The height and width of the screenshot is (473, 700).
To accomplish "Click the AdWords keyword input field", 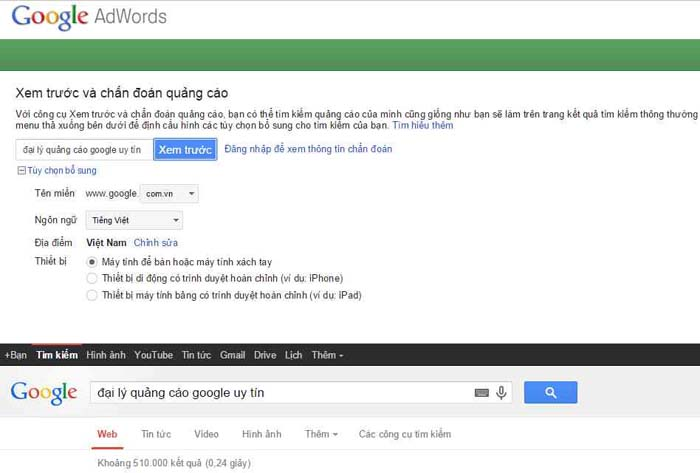I will pyautogui.click(x=84, y=150).
